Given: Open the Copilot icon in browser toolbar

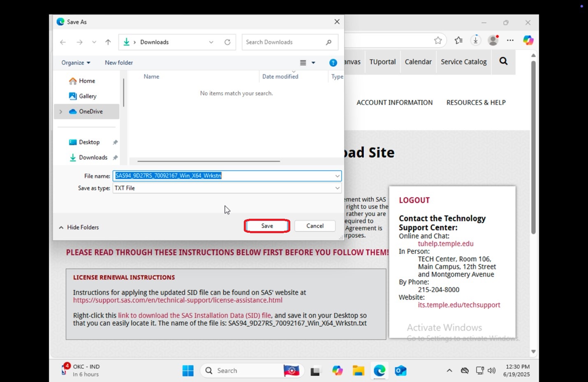Looking at the screenshot, I should click(x=528, y=40).
